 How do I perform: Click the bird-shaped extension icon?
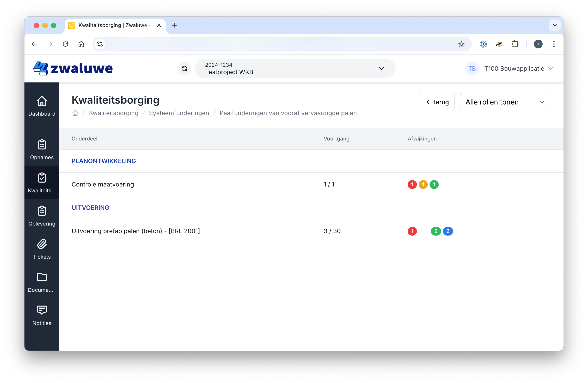(x=499, y=44)
